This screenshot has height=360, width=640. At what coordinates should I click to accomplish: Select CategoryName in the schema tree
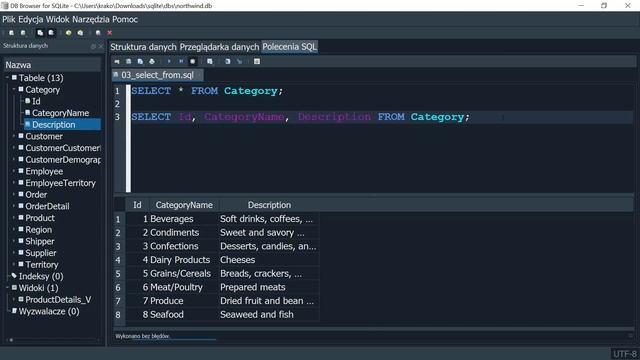[60, 113]
